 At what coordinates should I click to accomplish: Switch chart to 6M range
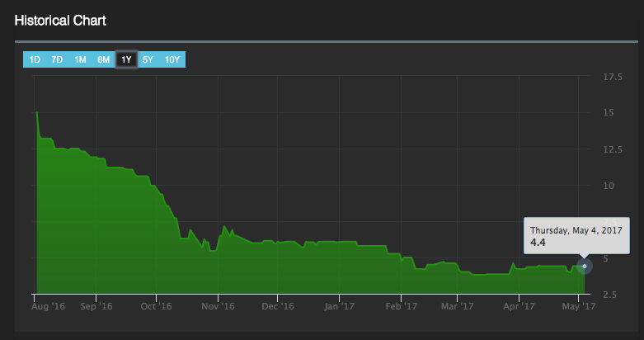click(x=104, y=59)
